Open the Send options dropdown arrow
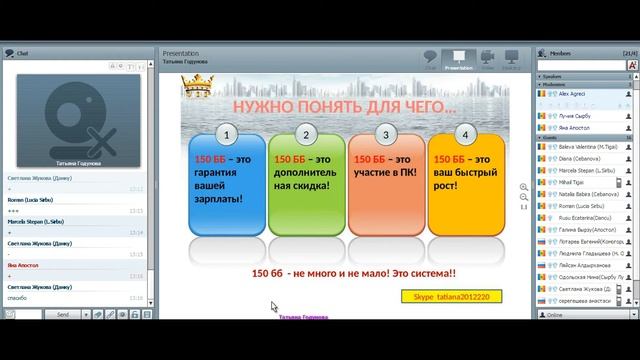 tap(86, 315)
